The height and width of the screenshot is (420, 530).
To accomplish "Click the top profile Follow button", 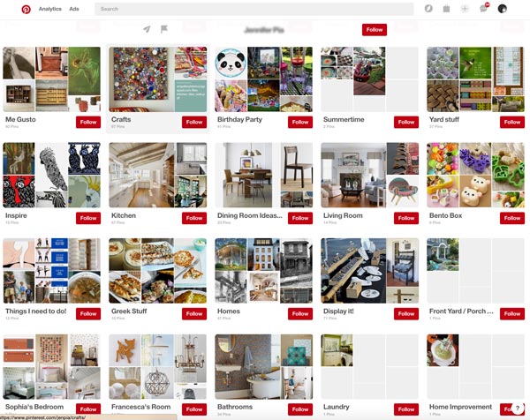I will (375, 30).
